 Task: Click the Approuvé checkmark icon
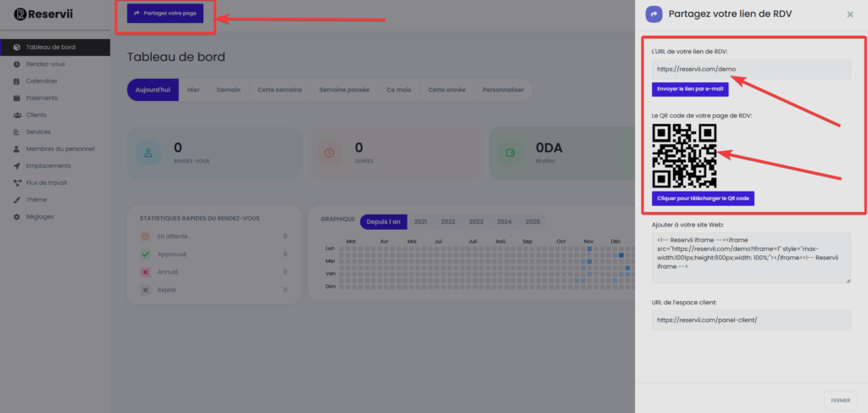tap(146, 254)
